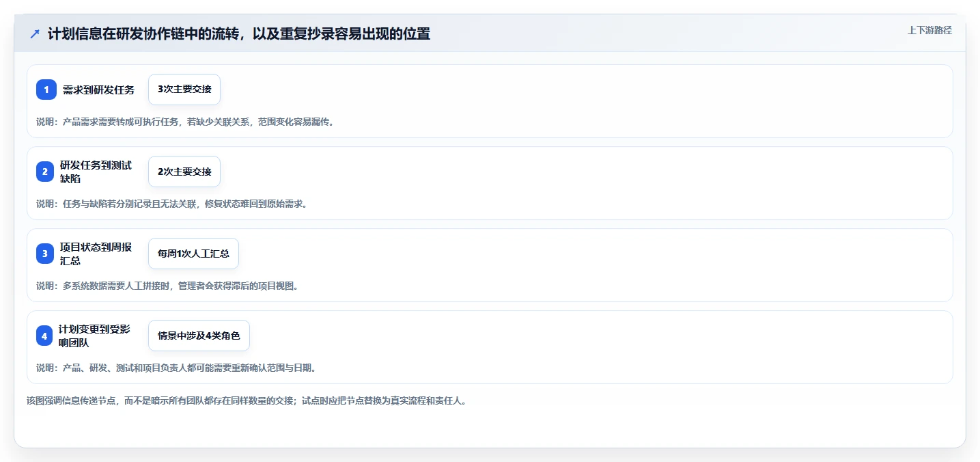980x462 pixels.
Task: Click the 2次主要交接 pill
Action: click(x=184, y=172)
